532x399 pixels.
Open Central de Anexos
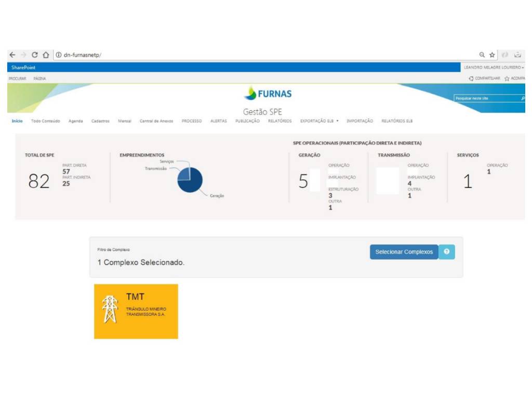[x=156, y=121]
